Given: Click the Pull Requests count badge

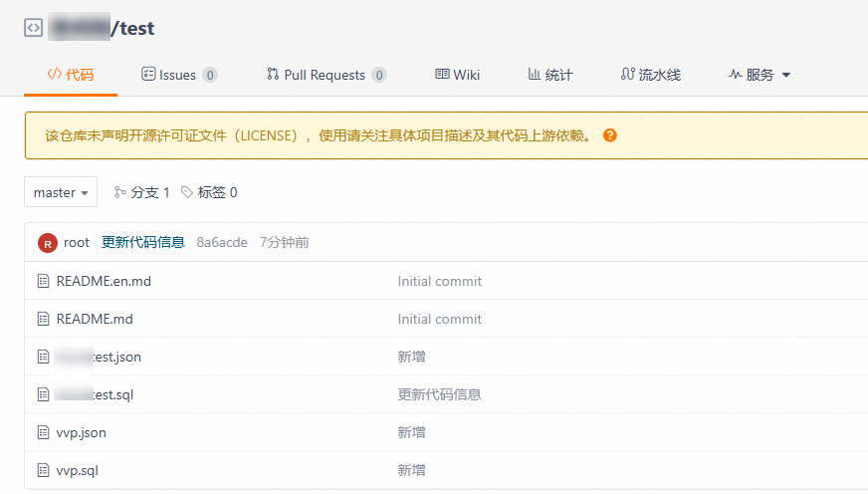Looking at the screenshot, I should click(x=378, y=75).
